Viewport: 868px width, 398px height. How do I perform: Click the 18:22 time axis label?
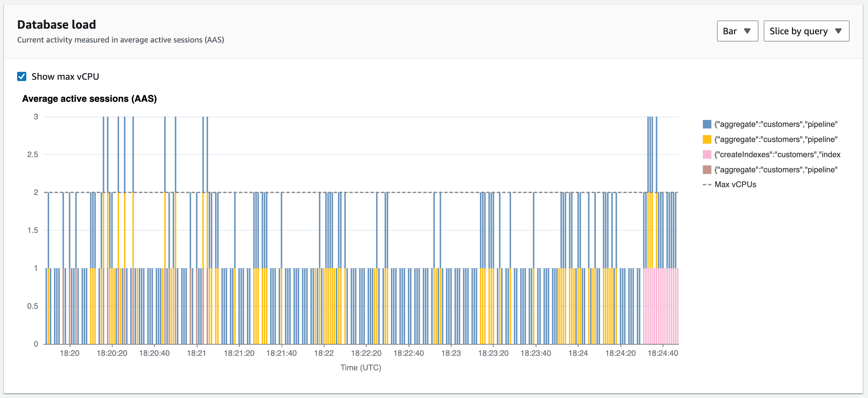(323, 353)
